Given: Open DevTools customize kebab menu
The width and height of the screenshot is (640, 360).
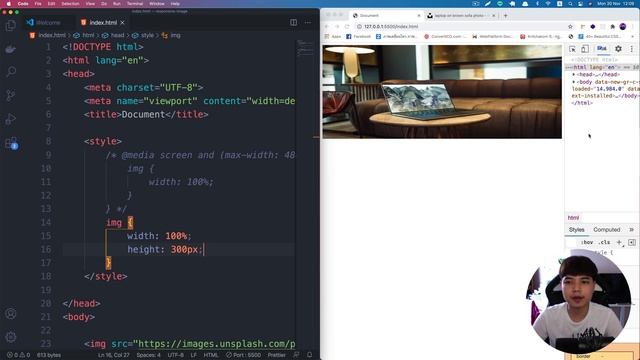Looking at the screenshot, I should (631, 49).
